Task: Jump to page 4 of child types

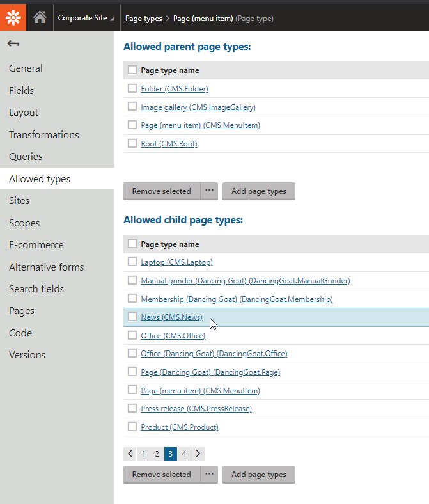Action: click(x=184, y=453)
